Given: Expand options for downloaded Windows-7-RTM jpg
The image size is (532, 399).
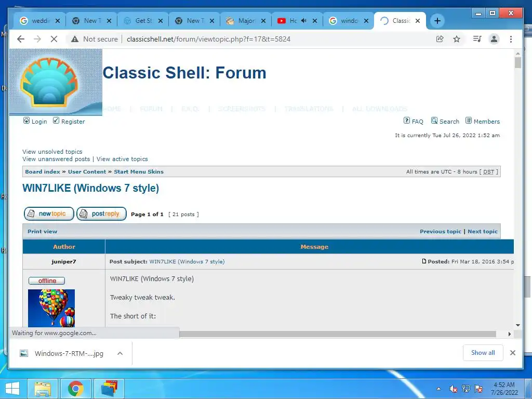Looking at the screenshot, I should coord(120,353).
